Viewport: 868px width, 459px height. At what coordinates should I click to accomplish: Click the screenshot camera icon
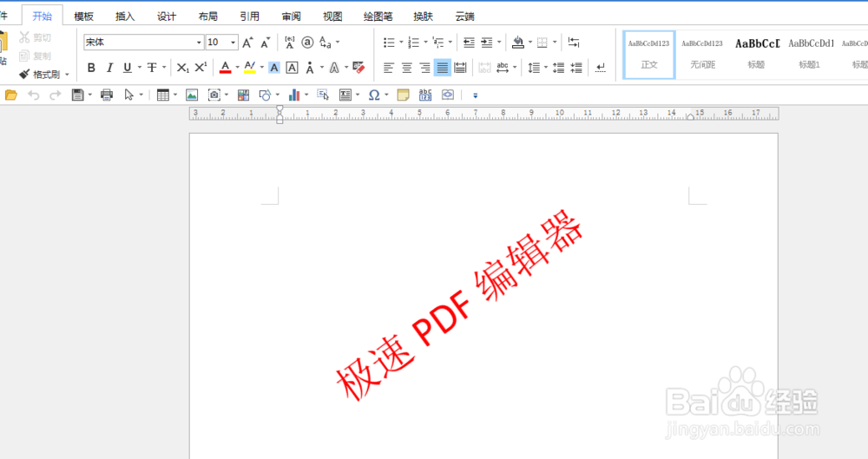click(214, 95)
